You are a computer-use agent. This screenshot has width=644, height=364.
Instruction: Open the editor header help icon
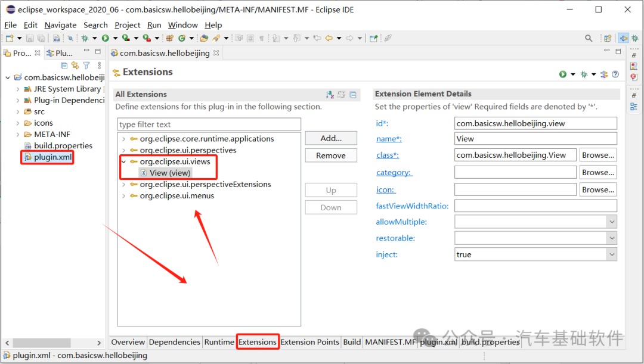(x=615, y=74)
